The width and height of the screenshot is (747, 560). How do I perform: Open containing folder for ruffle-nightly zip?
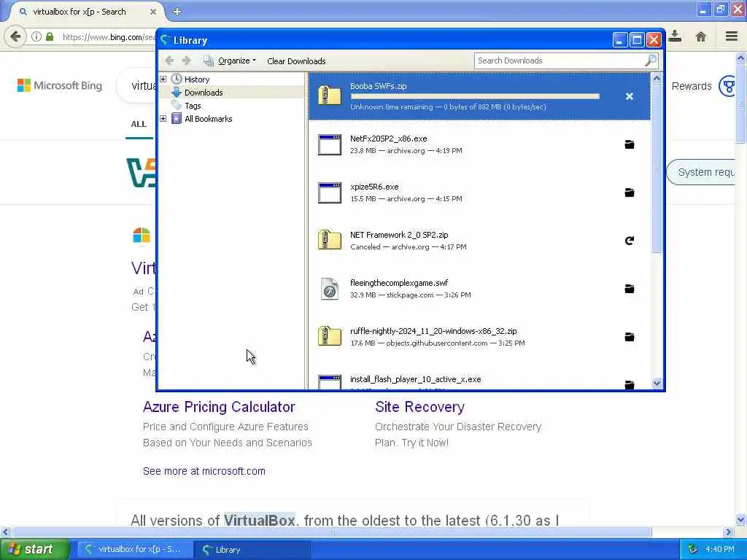point(630,337)
